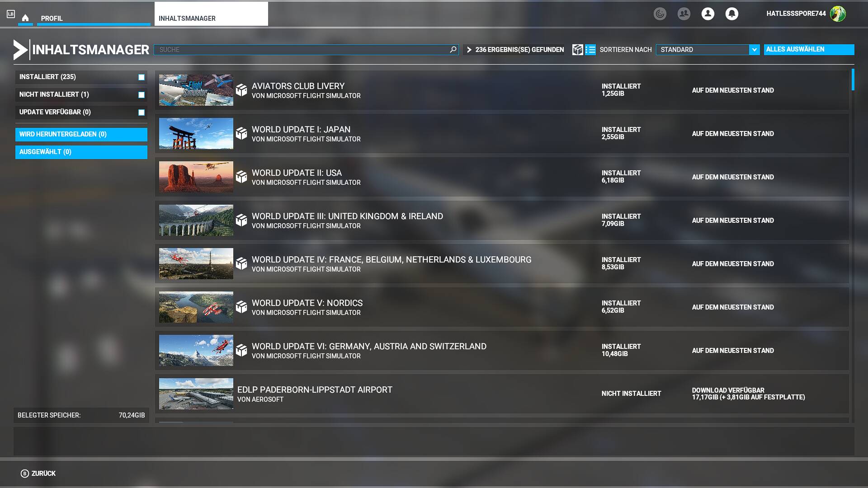868x488 pixels.
Task: Open the friends group icon
Action: tap(684, 14)
